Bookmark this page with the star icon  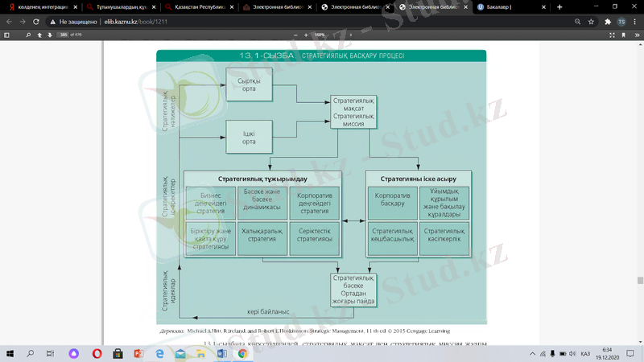[x=592, y=22]
